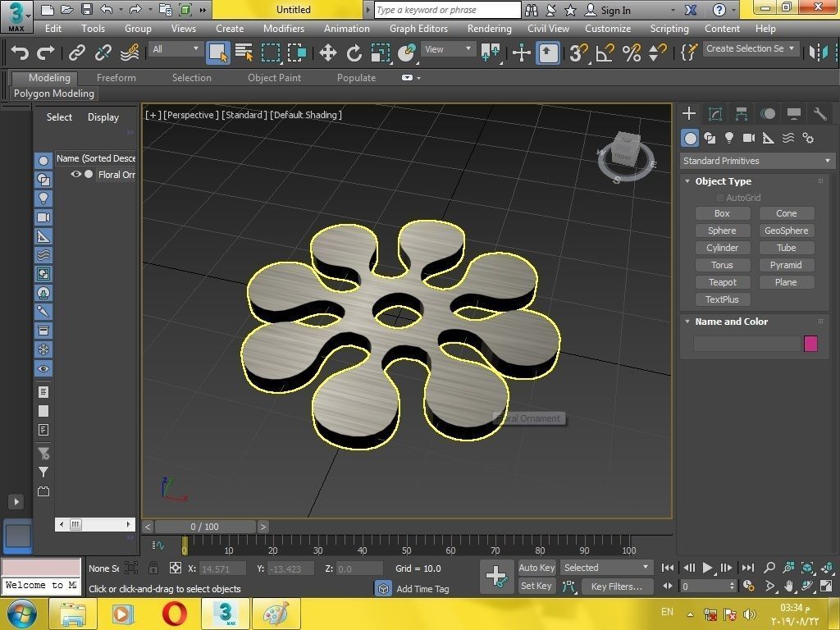Toggle the Auto Key button

(x=536, y=568)
